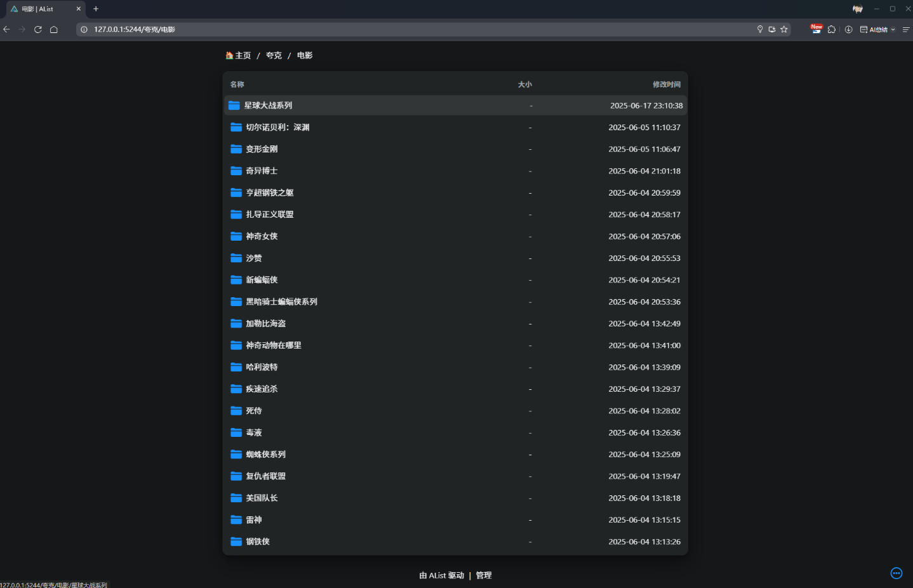Click the date 2025-06-17 23:10:38
The height and width of the screenshot is (588, 913).
click(646, 105)
